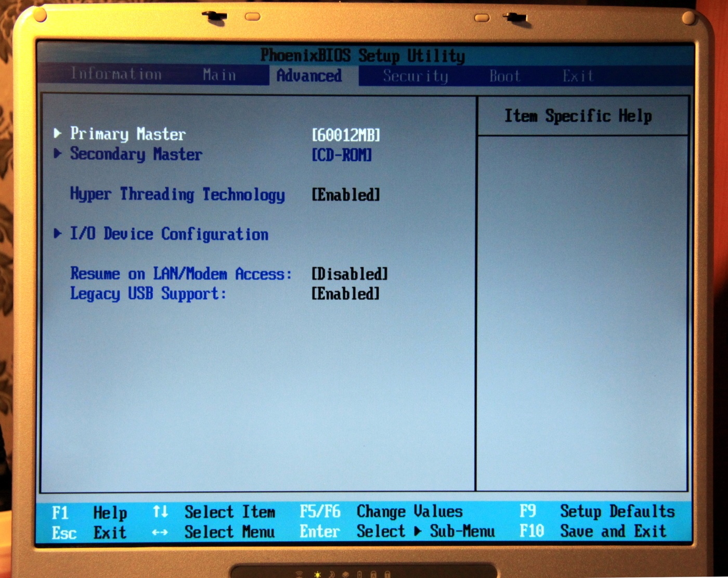Open the Security tab
Screen dimensions: 728x578
415,76
